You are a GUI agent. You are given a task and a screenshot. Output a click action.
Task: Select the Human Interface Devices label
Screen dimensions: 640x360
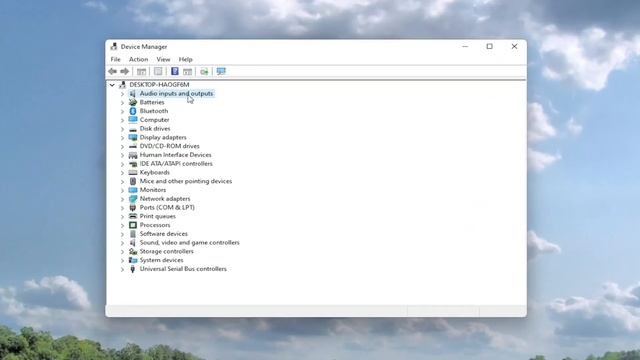pos(176,155)
